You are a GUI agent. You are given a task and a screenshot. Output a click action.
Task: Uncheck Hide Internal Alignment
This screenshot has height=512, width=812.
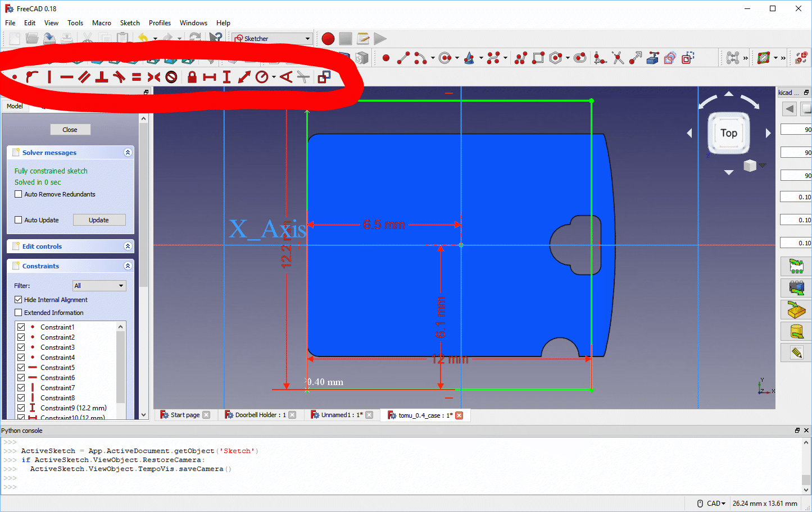[18, 300]
